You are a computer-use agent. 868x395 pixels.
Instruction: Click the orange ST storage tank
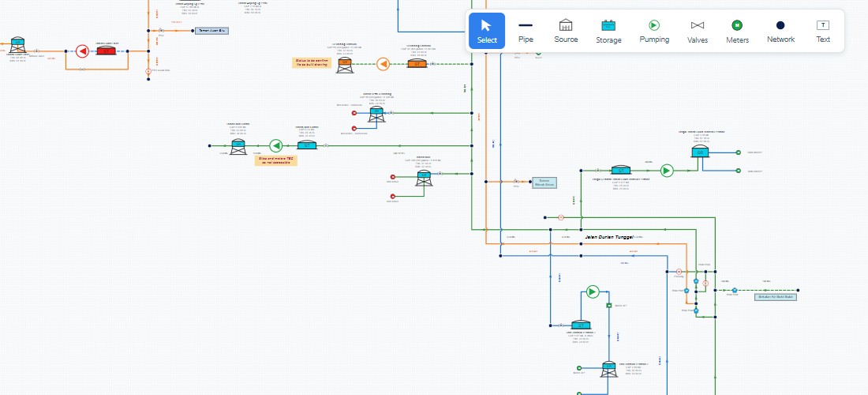(417, 64)
